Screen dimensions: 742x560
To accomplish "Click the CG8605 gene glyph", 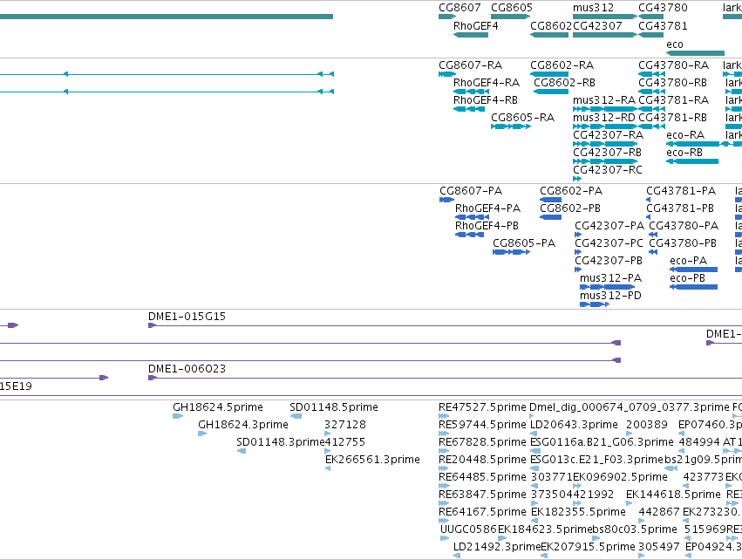I will pos(510,17).
